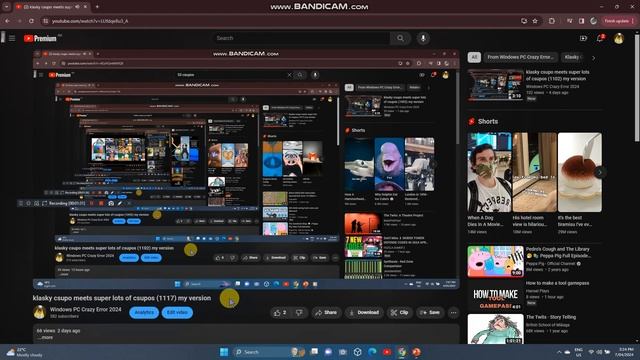Image resolution: width=640 pixels, height=360 pixels.
Task: Share the video
Action: click(x=326, y=313)
